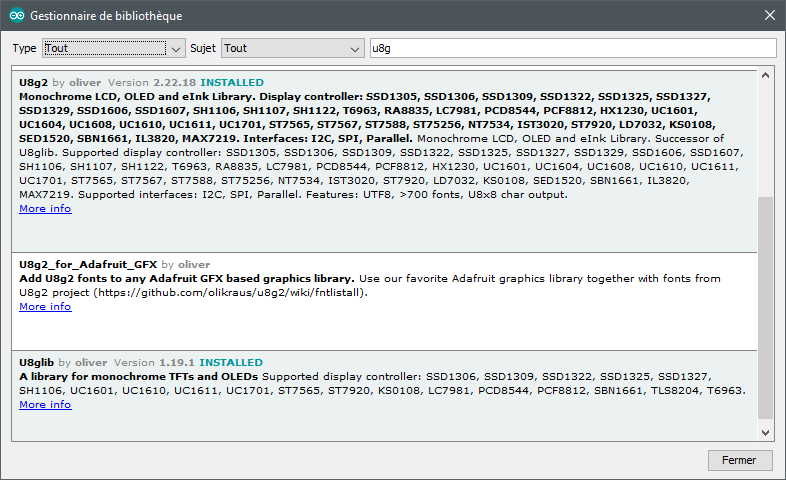Viewport: 786px width, 480px height.
Task: Click the Arduino logo in the title bar
Action: [x=17, y=16]
